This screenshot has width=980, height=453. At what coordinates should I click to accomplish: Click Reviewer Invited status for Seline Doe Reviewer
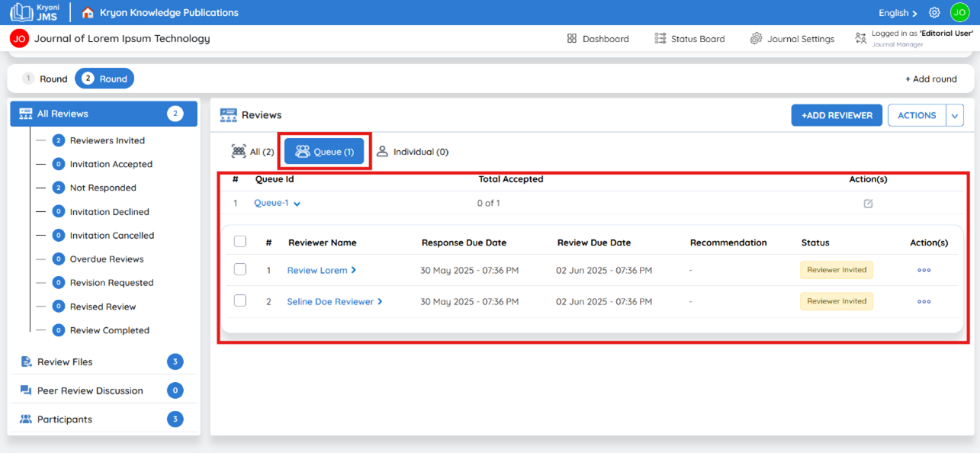pos(837,301)
